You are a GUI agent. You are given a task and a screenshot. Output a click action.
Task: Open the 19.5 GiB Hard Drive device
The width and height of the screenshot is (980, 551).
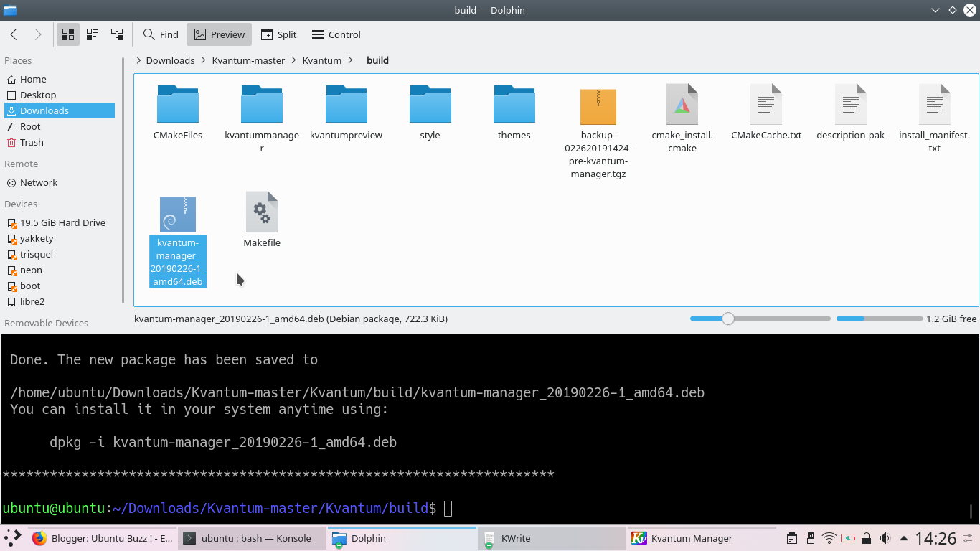[60, 222]
